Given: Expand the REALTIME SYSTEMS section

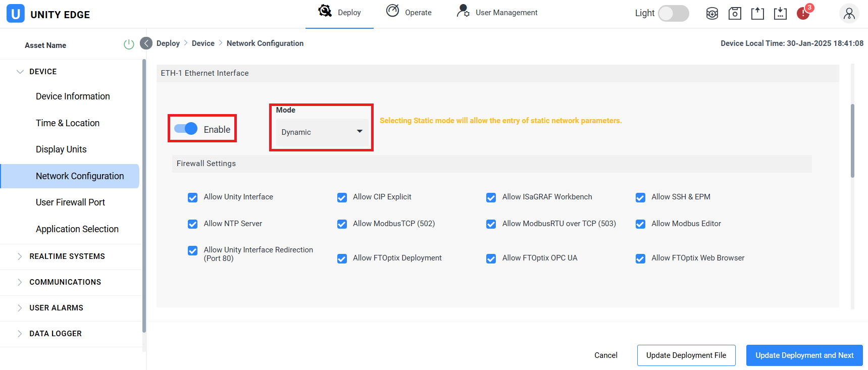Looking at the screenshot, I should pos(20,256).
